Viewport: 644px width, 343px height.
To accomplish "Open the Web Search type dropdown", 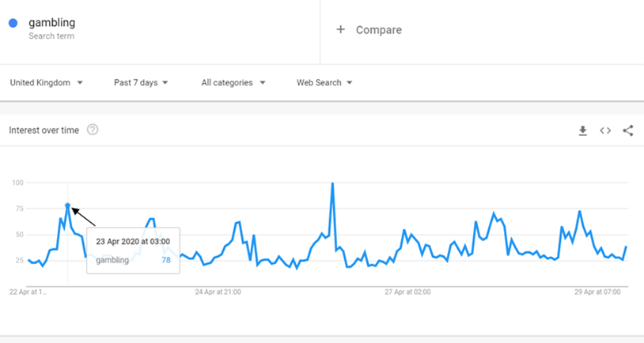I will (x=324, y=82).
